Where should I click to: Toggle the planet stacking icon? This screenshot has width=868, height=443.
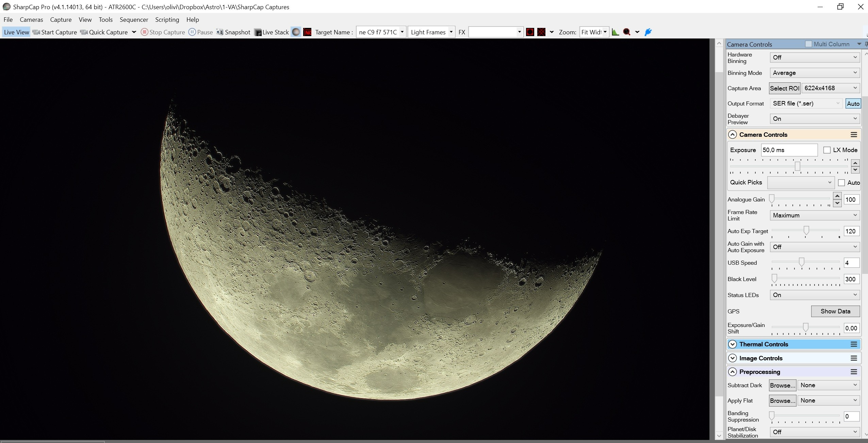[296, 32]
